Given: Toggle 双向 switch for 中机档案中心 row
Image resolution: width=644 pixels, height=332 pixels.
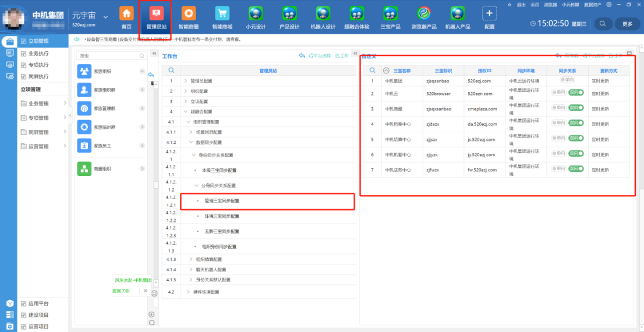Looking at the screenshot, I should [x=576, y=123].
